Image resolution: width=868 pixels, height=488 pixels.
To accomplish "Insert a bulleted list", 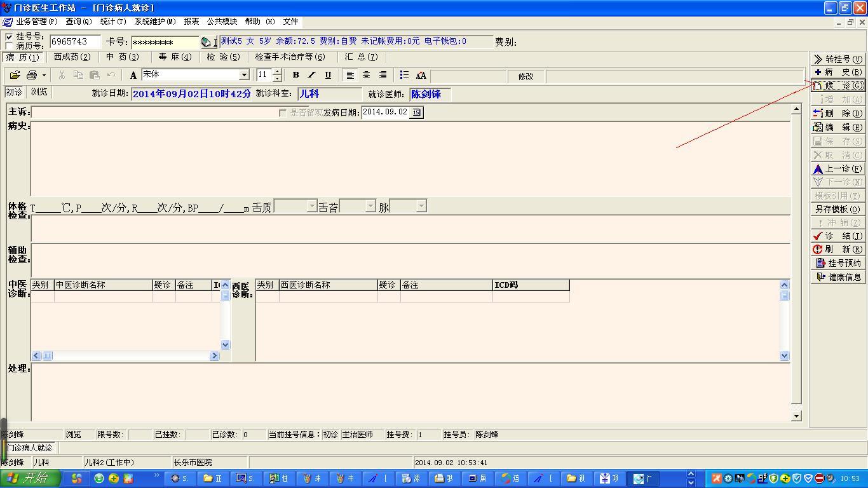I will point(404,75).
